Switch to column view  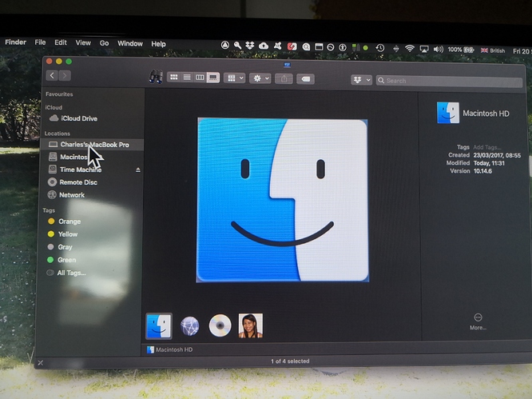tap(200, 78)
